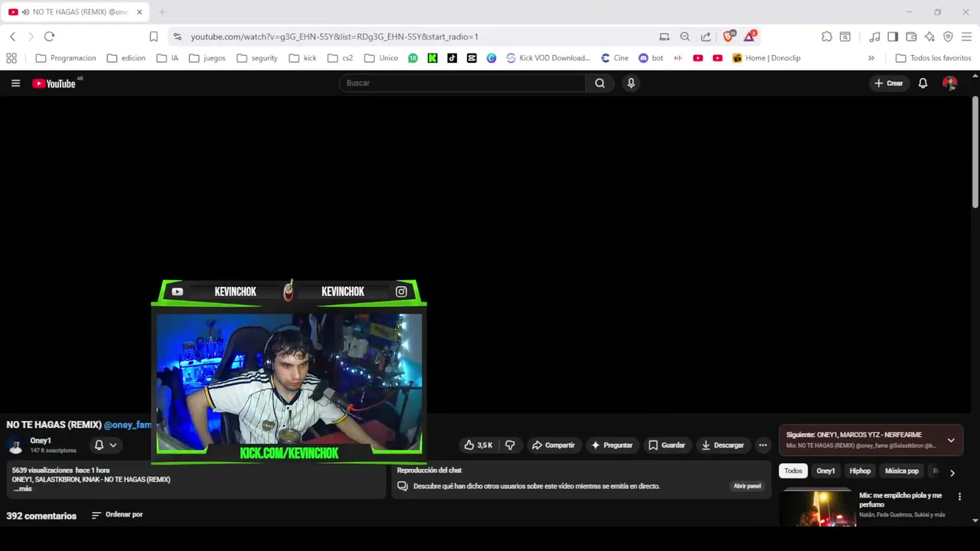This screenshot has width=980, height=551.
Task: Open the segurity bookmarks folder
Action: (x=257, y=58)
